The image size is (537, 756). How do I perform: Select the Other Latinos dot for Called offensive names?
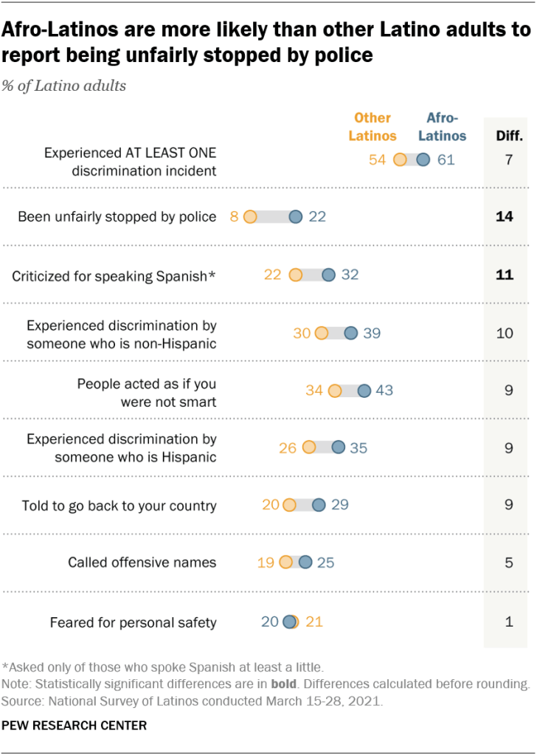click(286, 563)
